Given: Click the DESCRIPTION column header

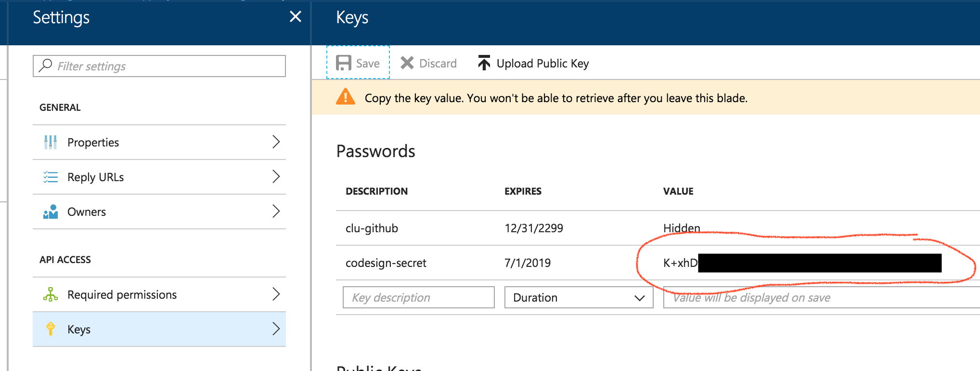Looking at the screenshot, I should point(377,191).
